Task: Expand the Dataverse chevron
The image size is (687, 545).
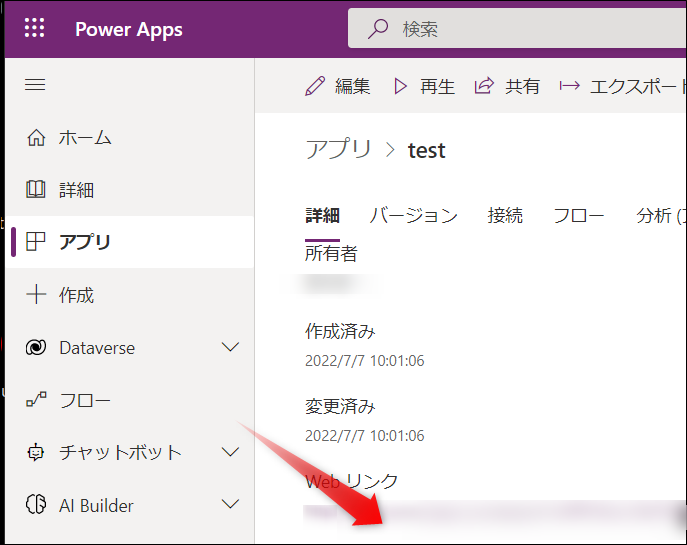Action: 230,347
